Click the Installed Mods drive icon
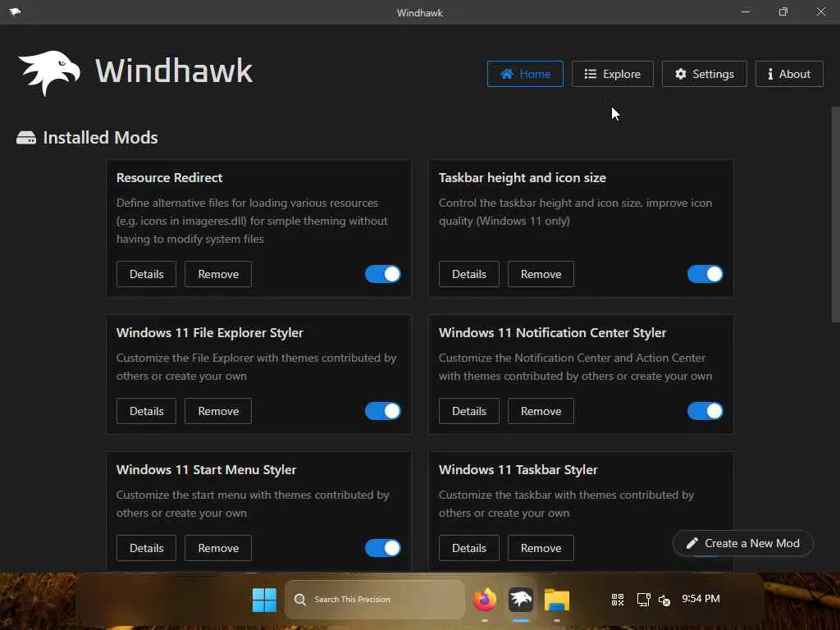 tap(26, 138)
